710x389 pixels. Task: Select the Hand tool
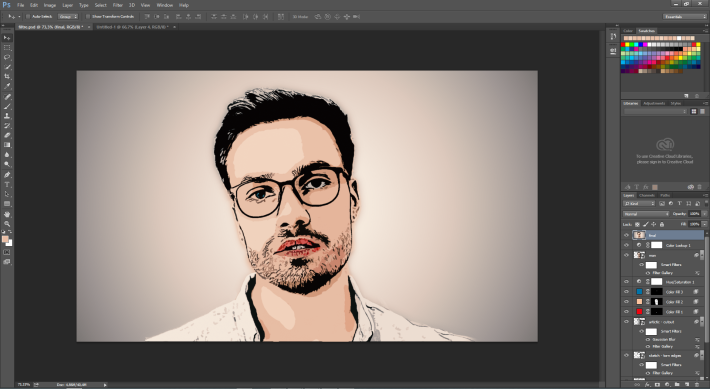[x=7, y=214]
